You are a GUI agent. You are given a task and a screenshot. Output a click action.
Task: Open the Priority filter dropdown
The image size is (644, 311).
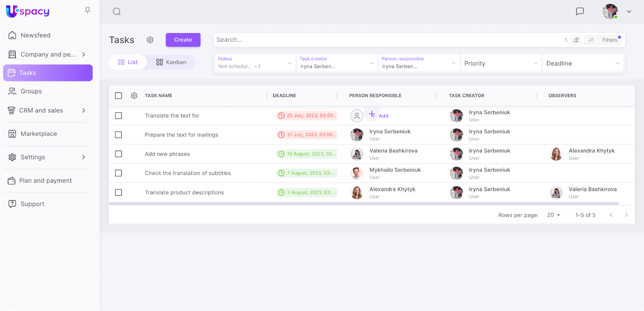coord(500,64)
